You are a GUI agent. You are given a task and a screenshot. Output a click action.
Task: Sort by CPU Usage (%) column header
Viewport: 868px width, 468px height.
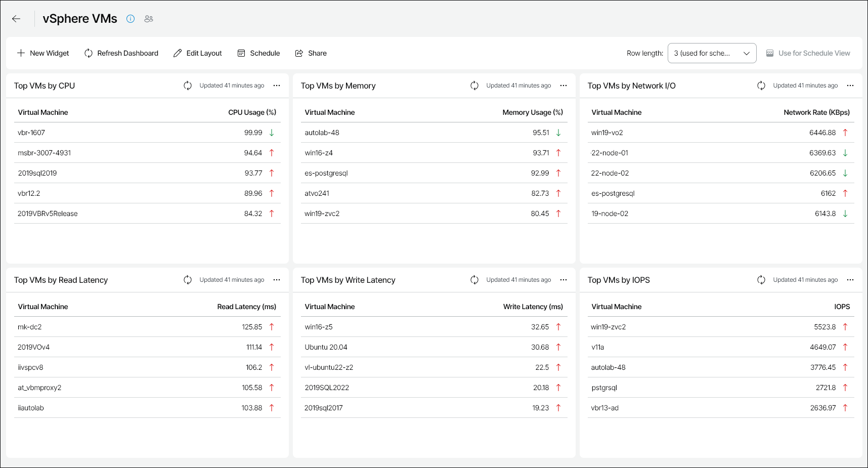coord(252,112)
